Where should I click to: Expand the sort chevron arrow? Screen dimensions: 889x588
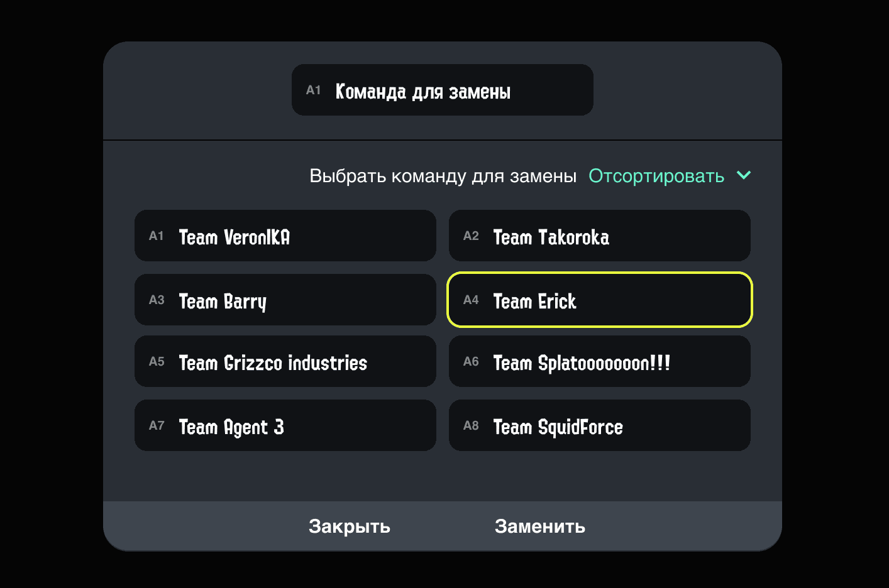click(x=744, y=175)
